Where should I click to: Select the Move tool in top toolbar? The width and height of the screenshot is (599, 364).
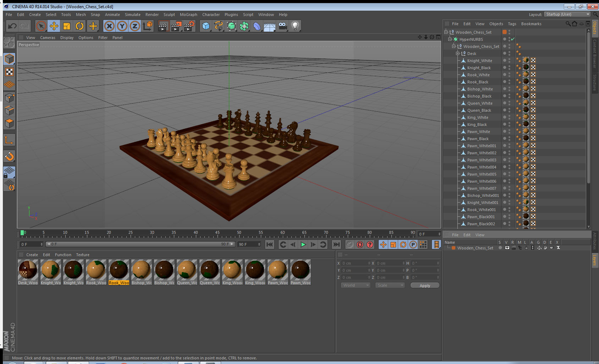[x=54, y=26]
